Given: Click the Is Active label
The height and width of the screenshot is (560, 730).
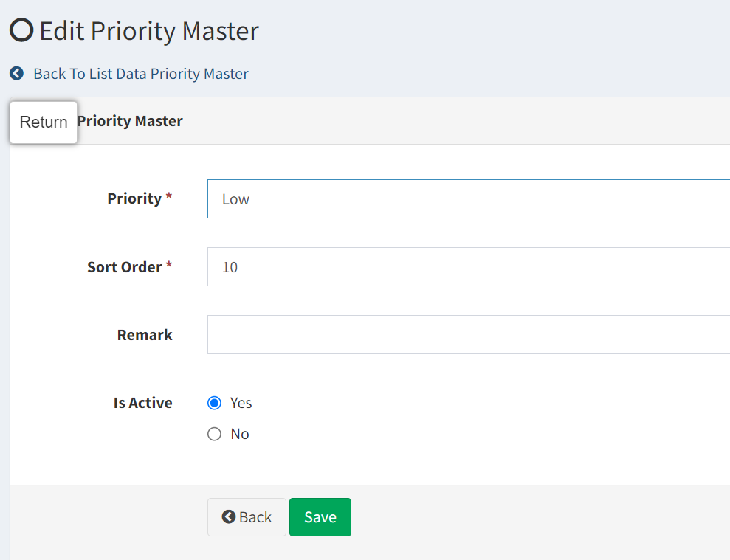Looking at the screenshot, I should (143, 403).
